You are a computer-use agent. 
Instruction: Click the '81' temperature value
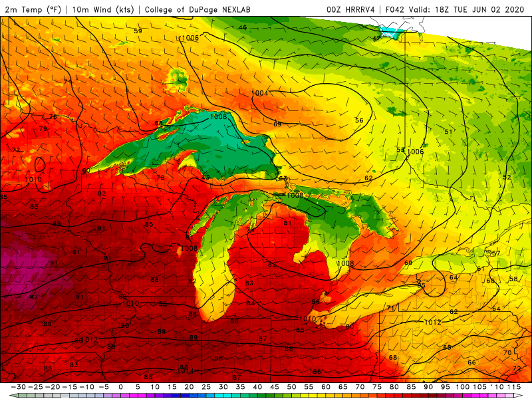click(287, 223)
